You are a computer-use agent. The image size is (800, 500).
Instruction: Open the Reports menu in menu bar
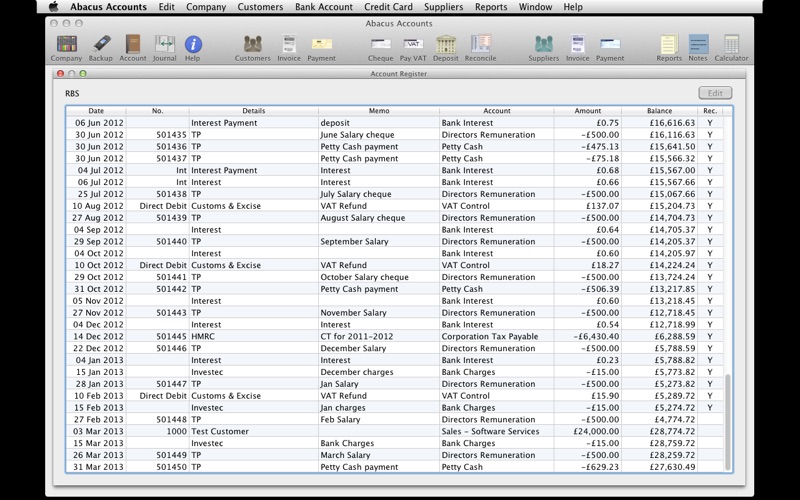(x=491, y=7)
